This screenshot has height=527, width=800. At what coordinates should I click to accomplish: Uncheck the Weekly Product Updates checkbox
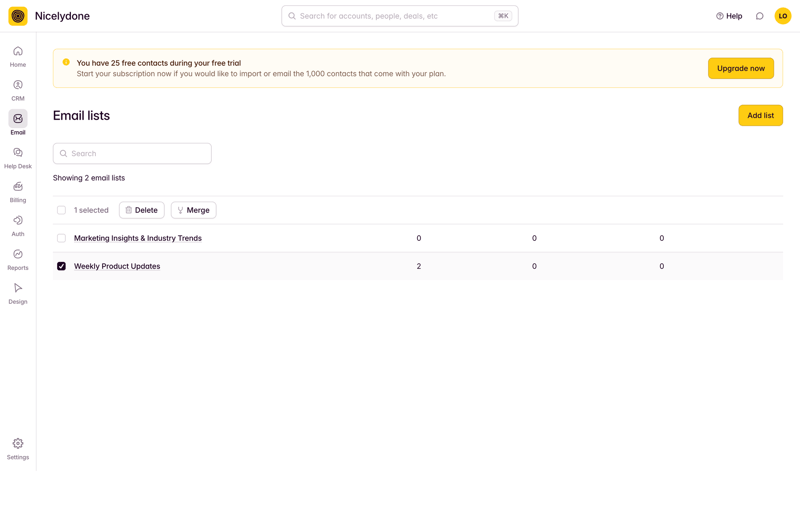click(x=61, y=266)
